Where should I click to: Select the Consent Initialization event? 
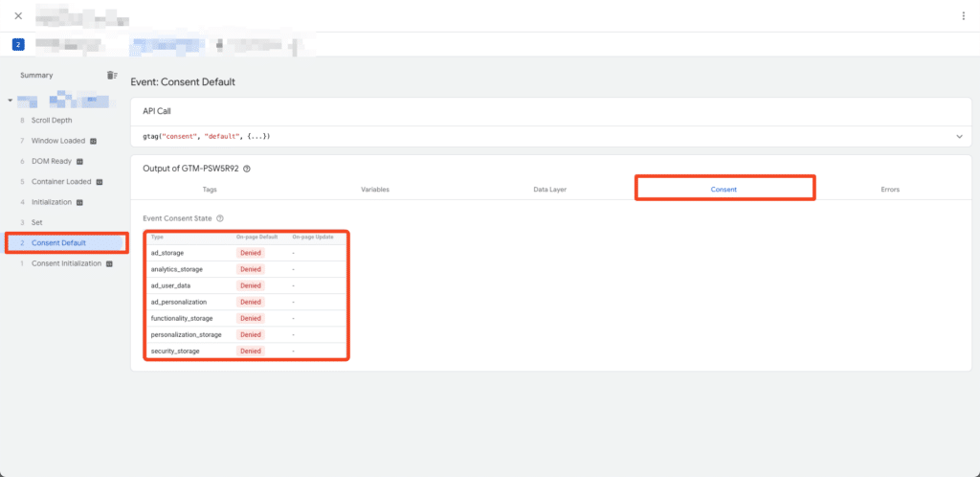click(66, 263)
